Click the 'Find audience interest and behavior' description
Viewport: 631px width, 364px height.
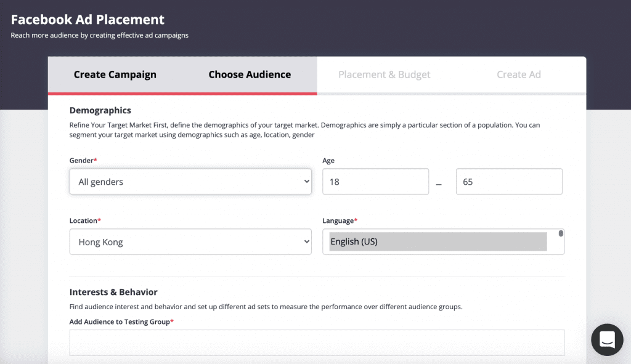point(266,307)
